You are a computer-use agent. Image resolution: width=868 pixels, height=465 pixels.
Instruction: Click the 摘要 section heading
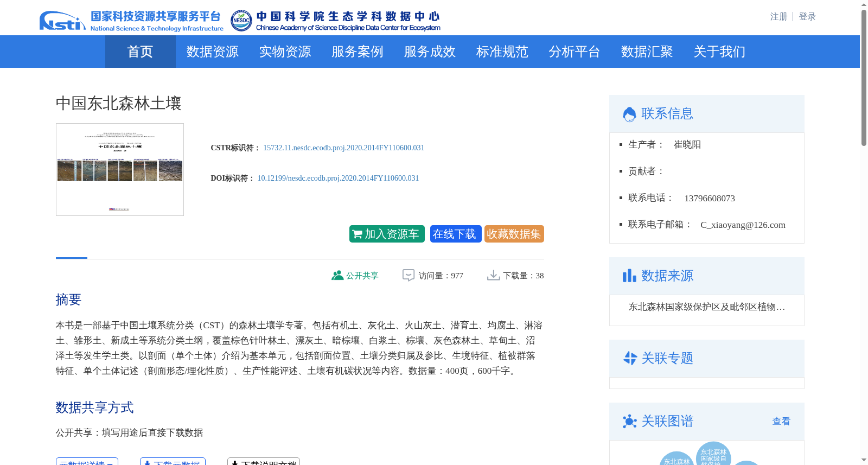coord(68,300)
